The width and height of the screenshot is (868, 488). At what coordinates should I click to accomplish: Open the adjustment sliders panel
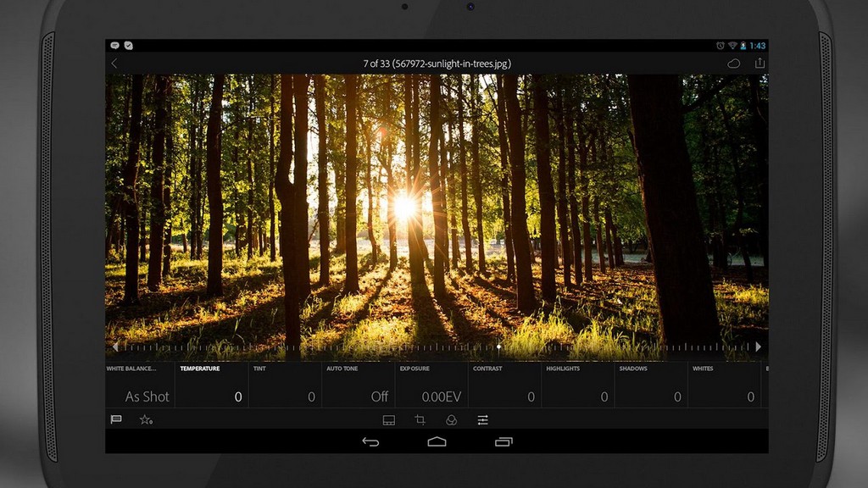[x=484, y=419]
